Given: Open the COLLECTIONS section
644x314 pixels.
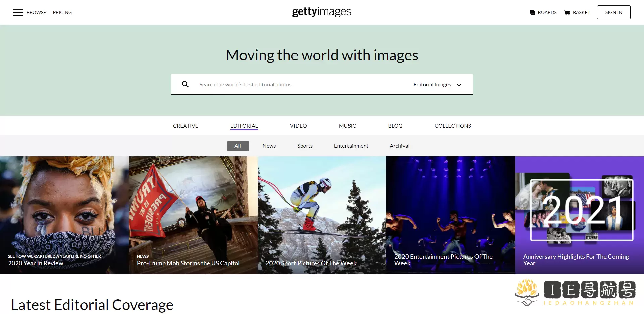Looking at the screenshot, I should coord(452,126).
